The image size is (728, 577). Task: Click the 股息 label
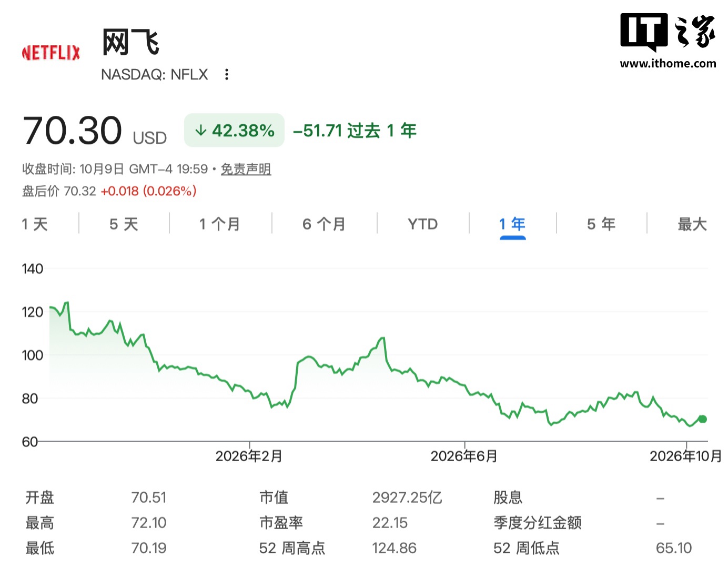(508, 498)
